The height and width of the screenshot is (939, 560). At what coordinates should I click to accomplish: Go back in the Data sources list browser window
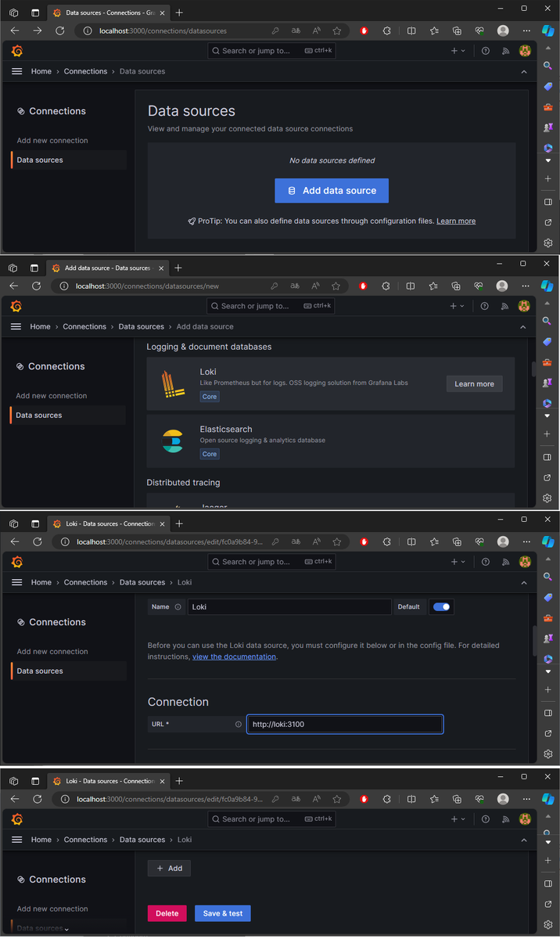[x=14, y=31]
